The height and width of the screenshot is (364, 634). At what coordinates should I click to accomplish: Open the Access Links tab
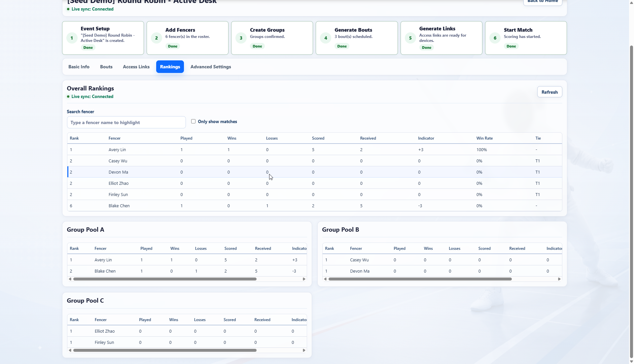coord(136,67)
